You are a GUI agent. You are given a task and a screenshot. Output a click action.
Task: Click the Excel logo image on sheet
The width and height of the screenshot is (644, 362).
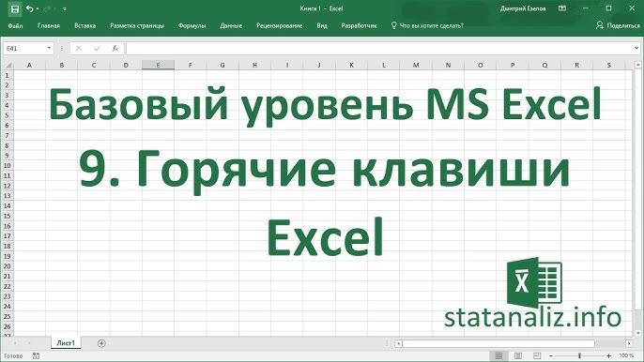pyautogui.click(x=534, y=283)
